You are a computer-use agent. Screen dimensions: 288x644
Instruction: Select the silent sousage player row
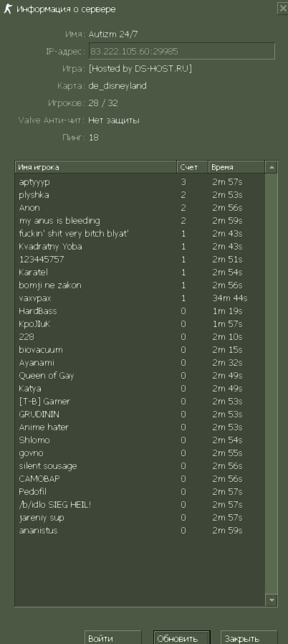[x=140, y=466]
